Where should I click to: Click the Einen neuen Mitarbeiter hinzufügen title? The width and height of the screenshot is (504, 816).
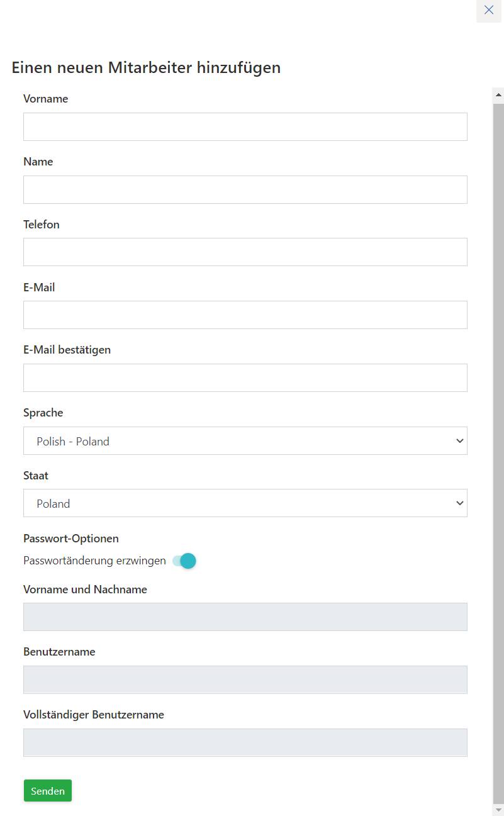(x=146, y=68)
